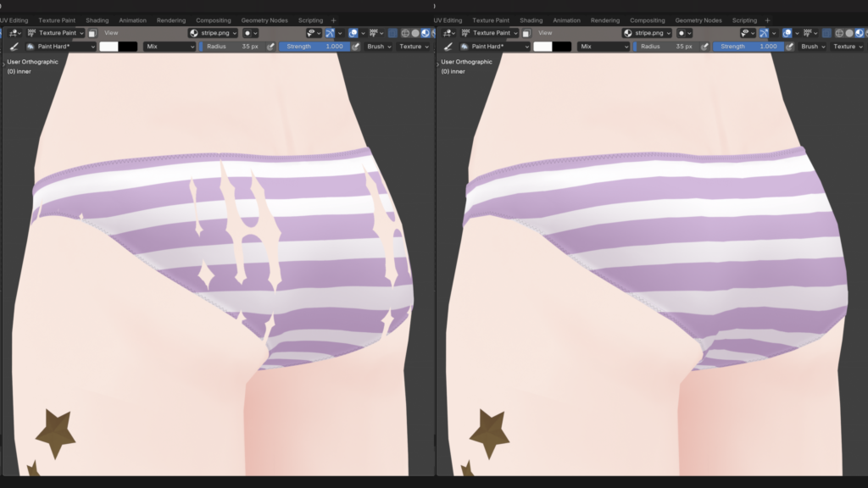Toggle viewport overlays in the left viewport
The width and height of the screenshot is (868, 488).
[353, 33]
